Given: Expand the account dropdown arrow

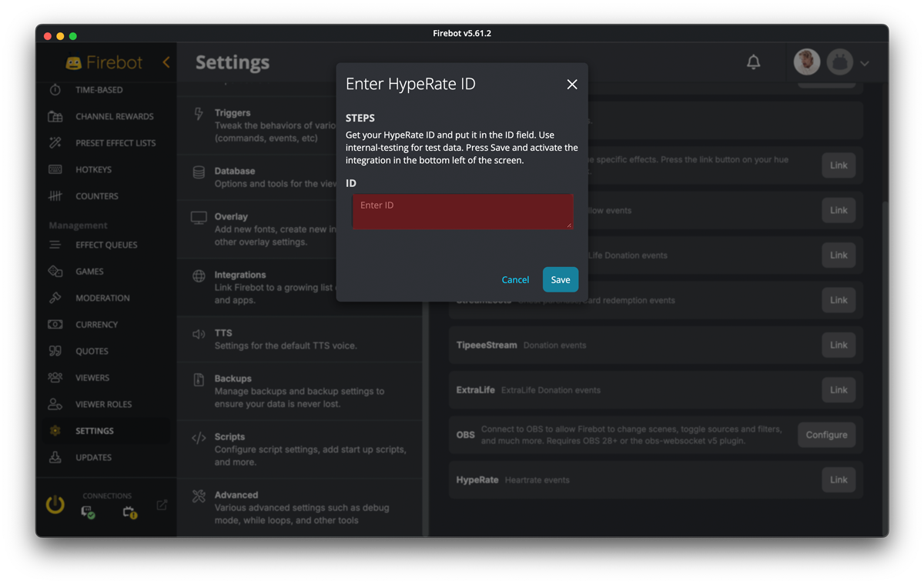Looking at the screenshot, I should point(865,63).
